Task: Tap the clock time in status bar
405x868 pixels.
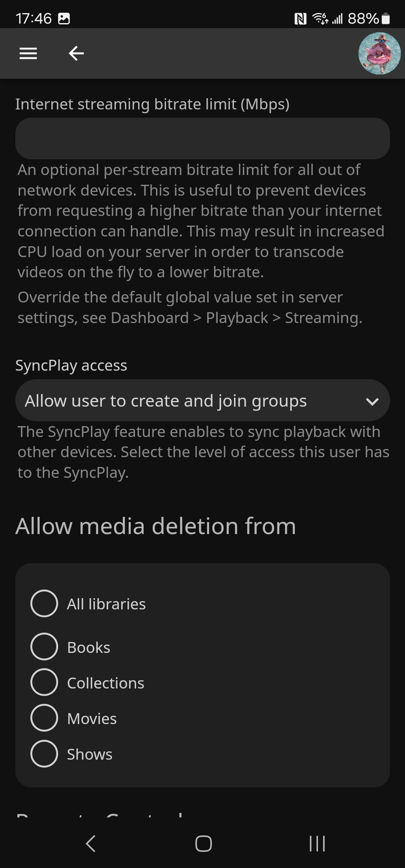Action: click(x=33, y=19)
